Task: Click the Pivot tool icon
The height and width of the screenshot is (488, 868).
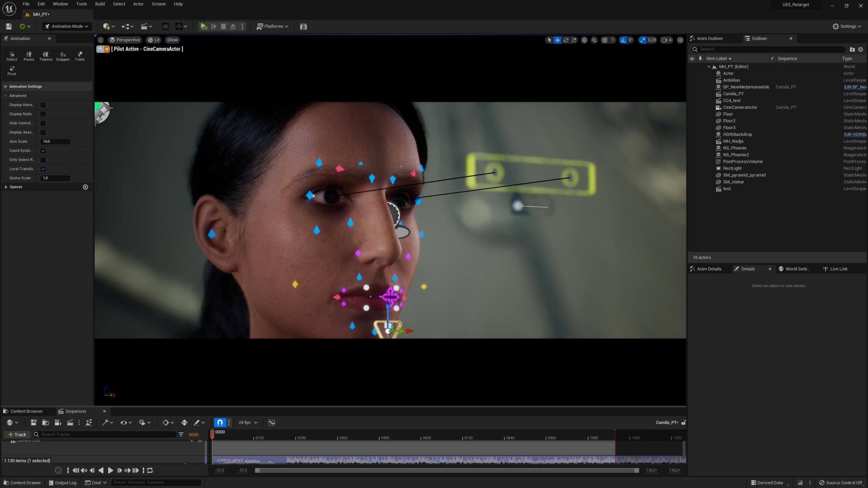Action: pyautogui.click(x=12, y=71)
